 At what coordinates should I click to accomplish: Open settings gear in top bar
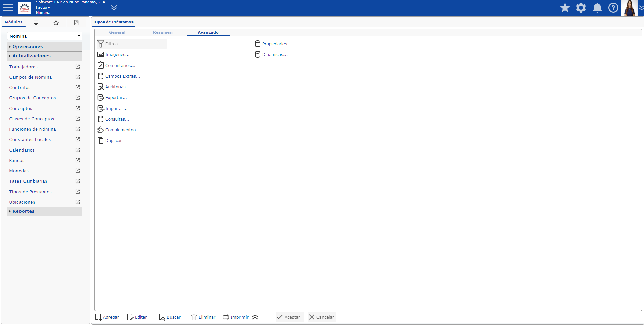point(581,8)
